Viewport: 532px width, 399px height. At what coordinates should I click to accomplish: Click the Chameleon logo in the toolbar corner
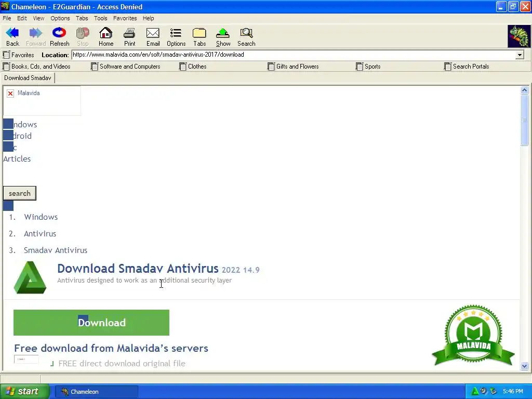(x=518, y=36)
